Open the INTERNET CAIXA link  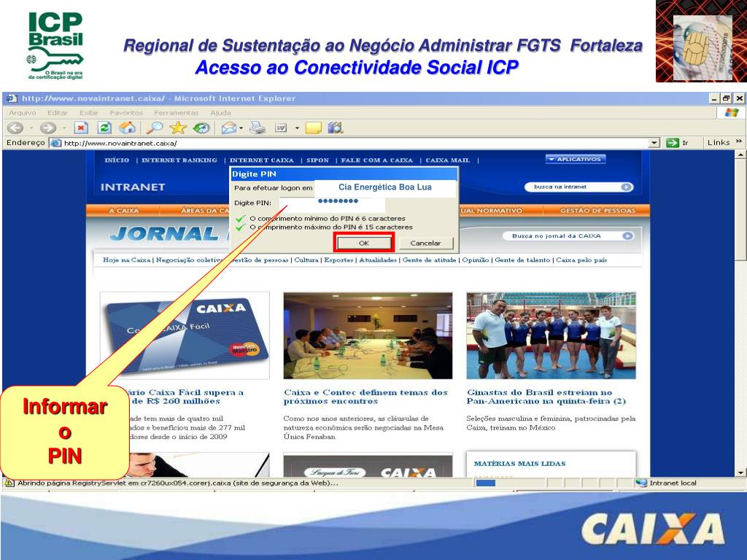point(262,160)
